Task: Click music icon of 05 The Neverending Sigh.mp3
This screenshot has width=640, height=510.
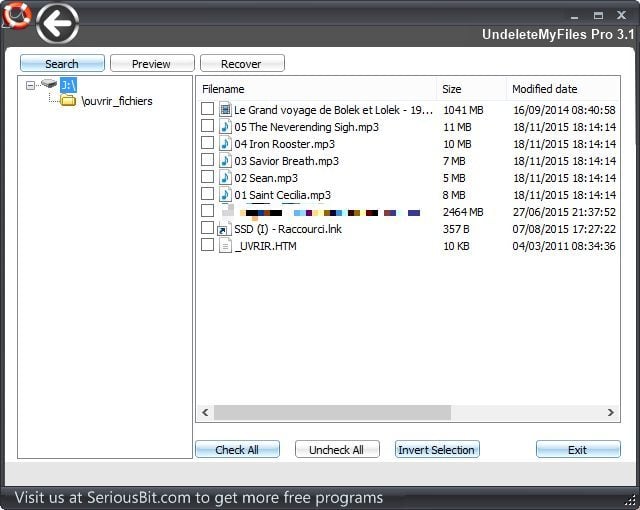Action: coord(225,126)
